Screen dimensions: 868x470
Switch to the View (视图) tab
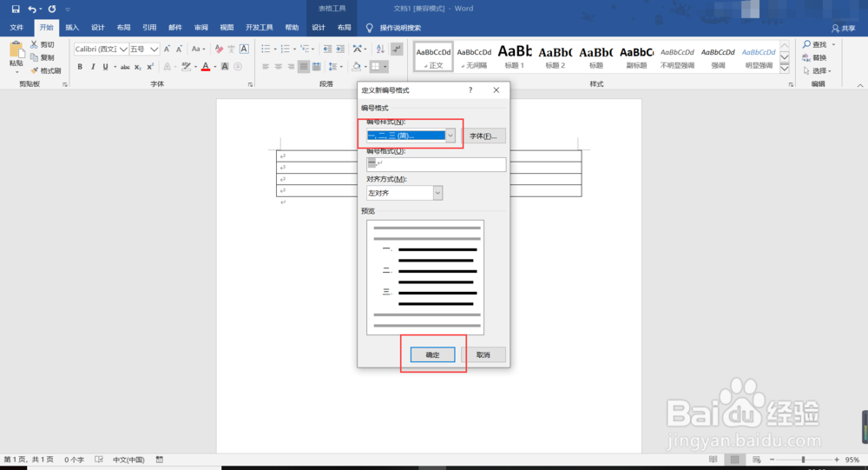click(227, 28)
